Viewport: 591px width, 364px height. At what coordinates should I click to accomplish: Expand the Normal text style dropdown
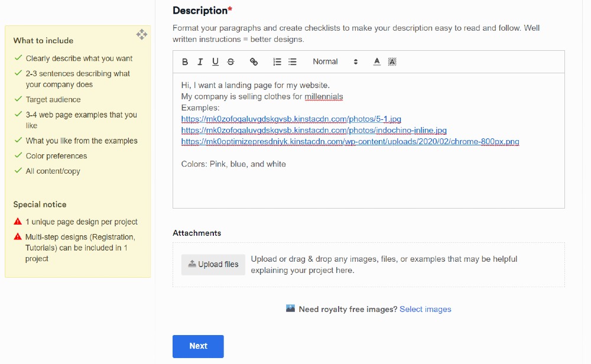335,62
